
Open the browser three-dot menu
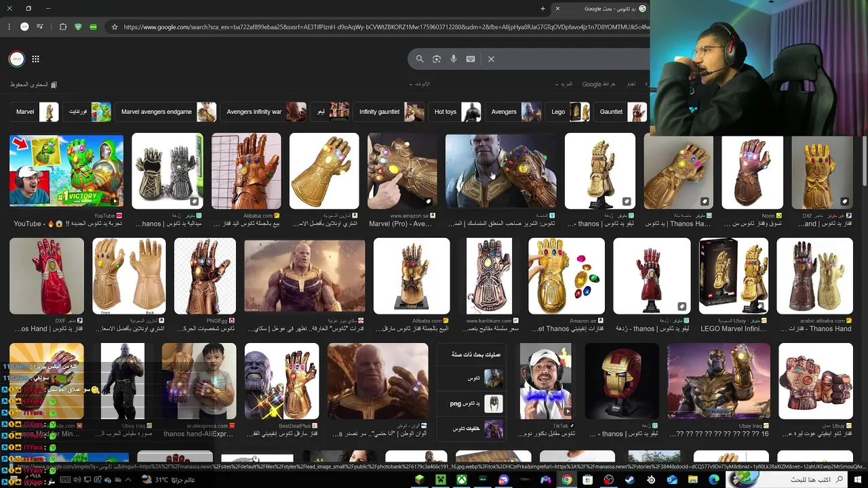coord(9,27)
